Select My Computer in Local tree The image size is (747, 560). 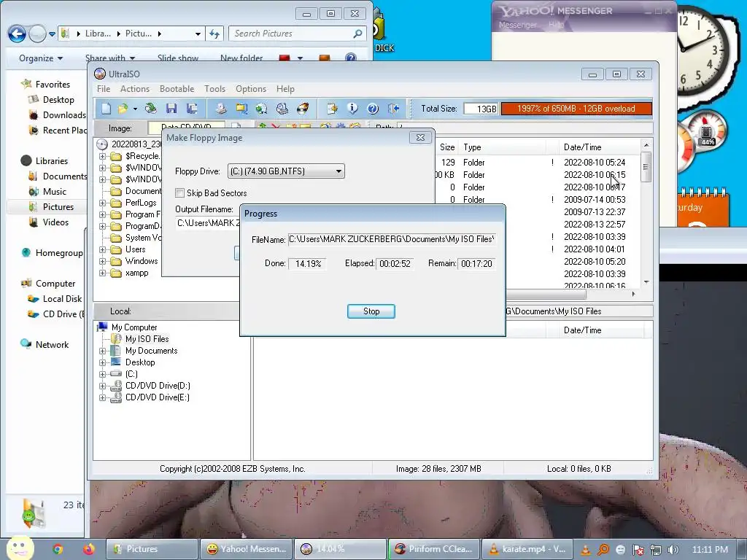pyautogui.click(x=134, y=327)
